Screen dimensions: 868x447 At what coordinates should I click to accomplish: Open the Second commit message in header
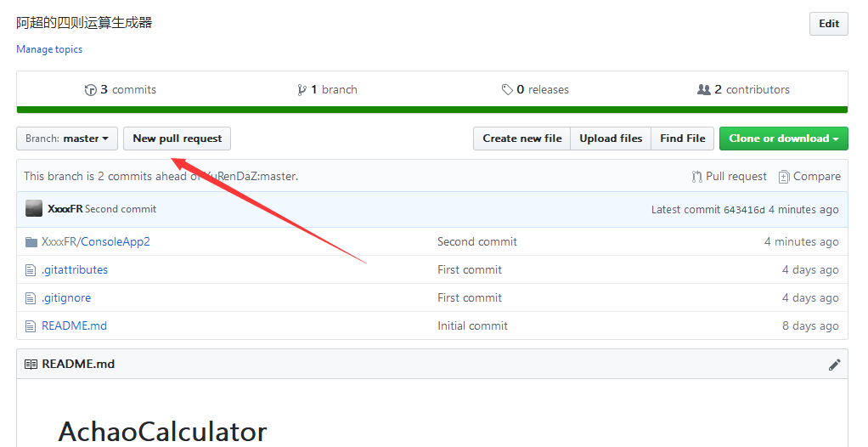coord(121,209)
